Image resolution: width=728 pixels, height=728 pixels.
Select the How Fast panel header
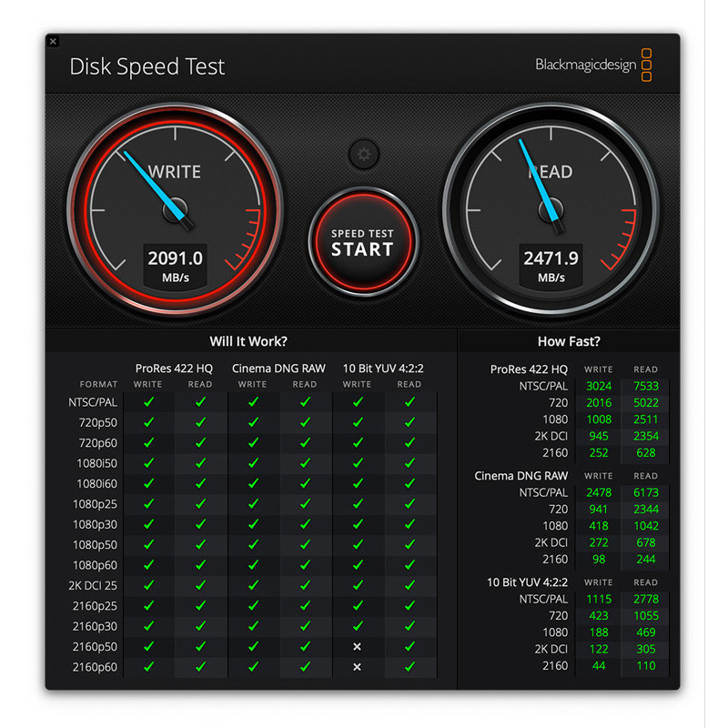click(570, 341)
